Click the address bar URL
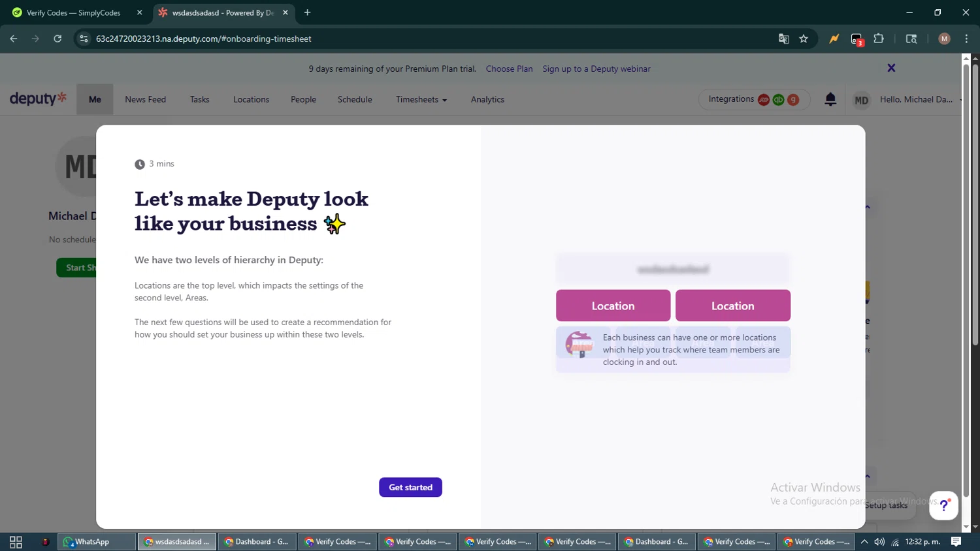The height and width of the screenshot is (551, 980). [204, 39]
